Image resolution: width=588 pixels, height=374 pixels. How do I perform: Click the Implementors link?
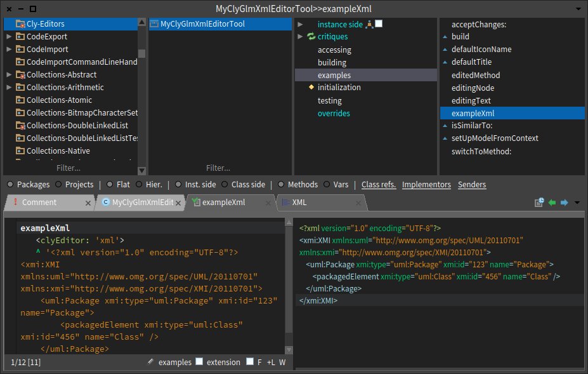[x=426, y=185]
